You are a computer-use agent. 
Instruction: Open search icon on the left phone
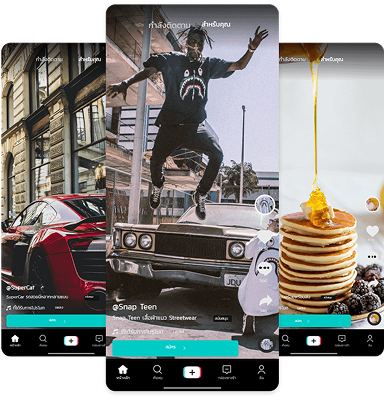point(43,339)
